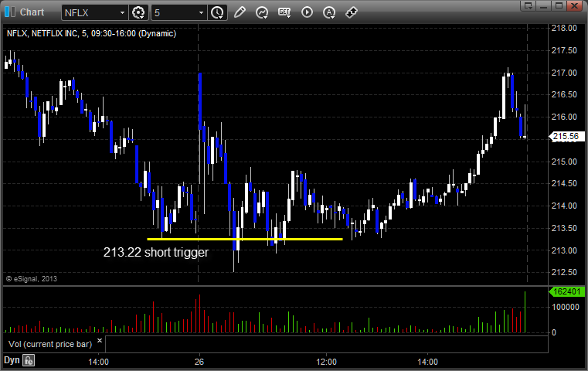Click the 217.00 price axis label
The image size is (588, 371).
564,73
